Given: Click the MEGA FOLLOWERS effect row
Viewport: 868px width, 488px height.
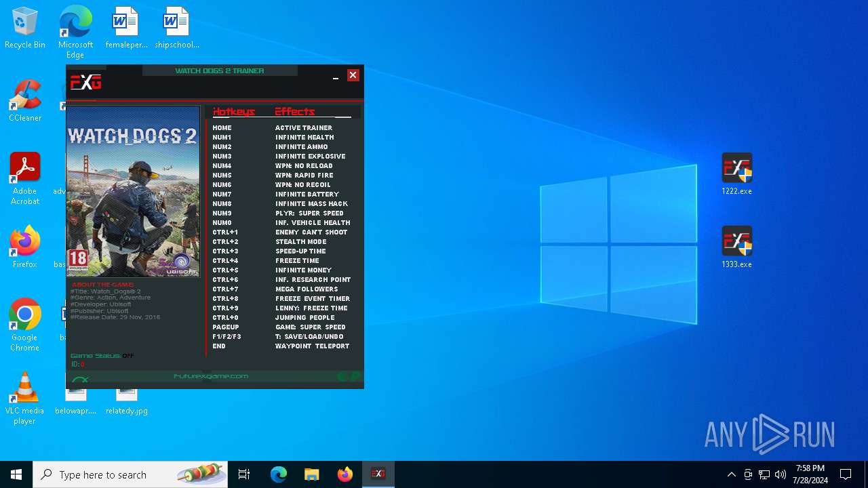Looking at the screenshot, I should tap(307, 289).
